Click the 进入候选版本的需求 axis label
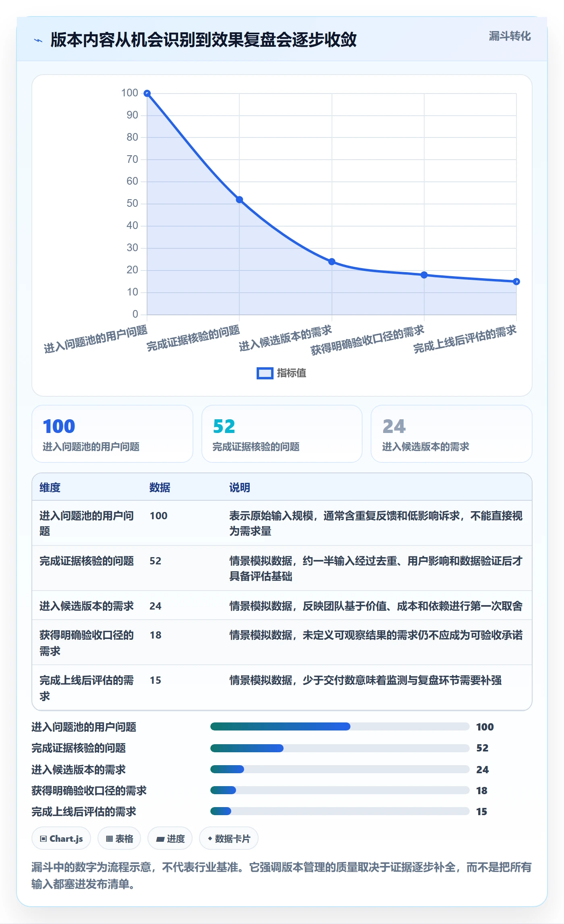The height and width of the screenshot is (924, 564). pyautogui.click(x=286, y=338)
